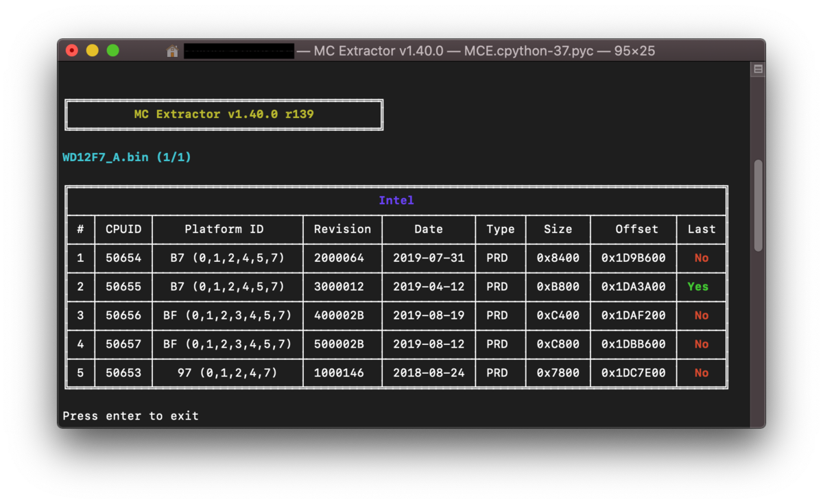Viewport: 823px width, 504px height.
Task: Click the alternate screen icon above scrollbar
Action: (x=758, y=69)
